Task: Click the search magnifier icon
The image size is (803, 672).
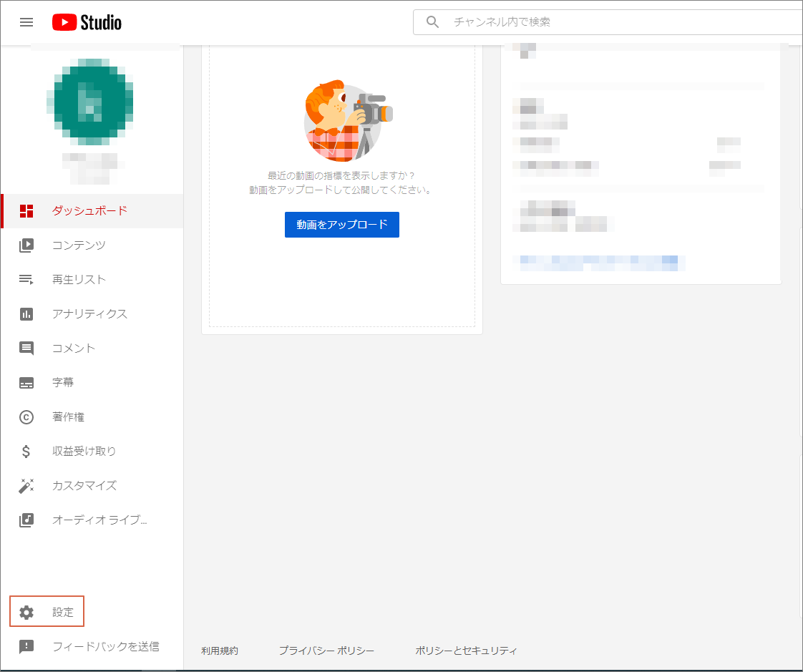Action: [432, 22]
